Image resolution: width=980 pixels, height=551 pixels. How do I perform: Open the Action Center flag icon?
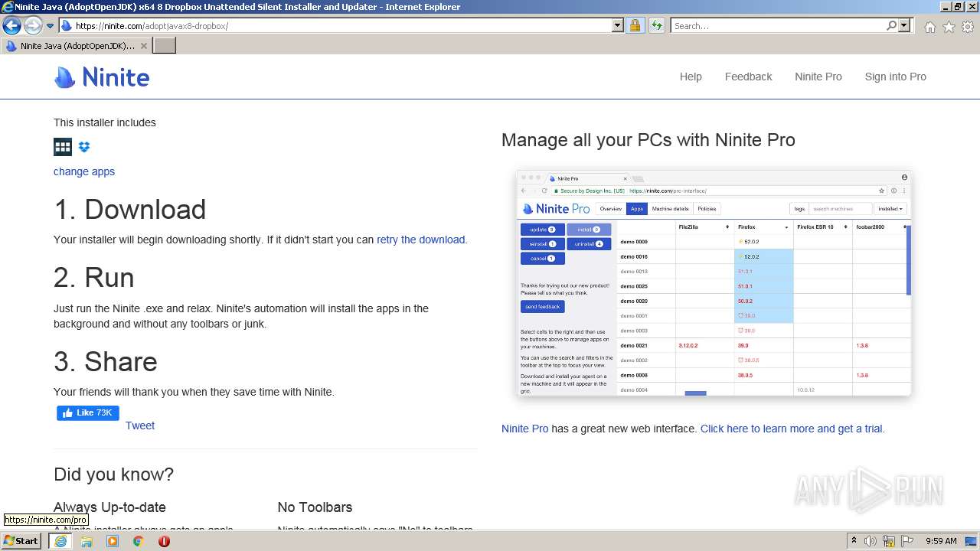click(907, 541)
